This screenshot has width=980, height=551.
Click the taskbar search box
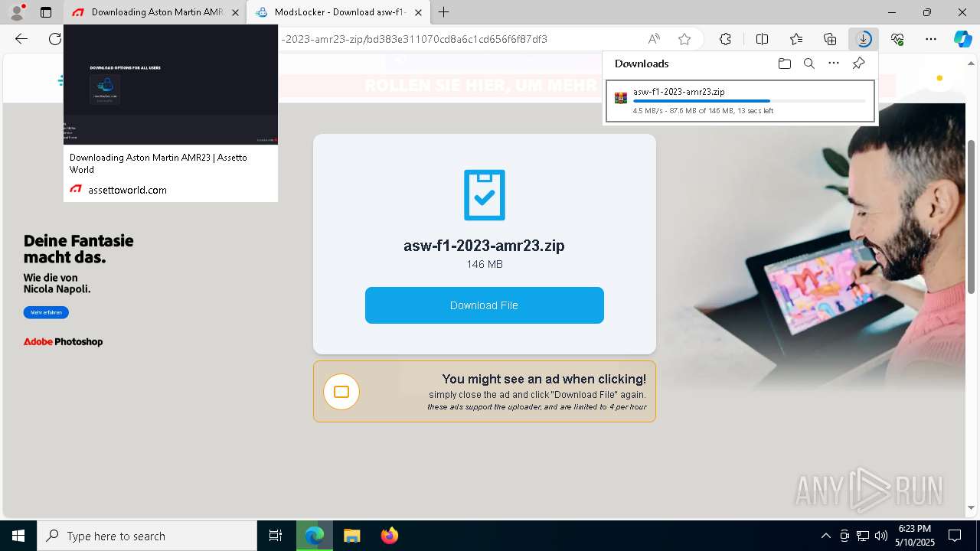(147, 536)
